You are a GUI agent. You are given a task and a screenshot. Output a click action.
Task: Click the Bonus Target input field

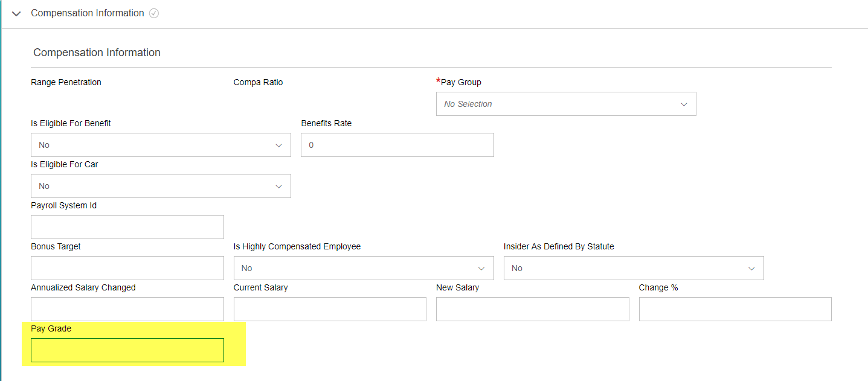coord(127,268)
